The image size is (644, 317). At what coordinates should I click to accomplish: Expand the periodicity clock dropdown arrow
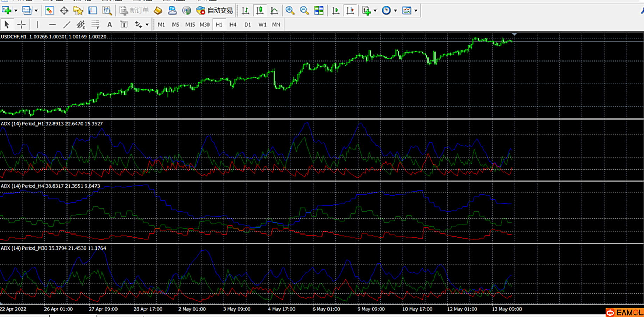click(395, 10)
